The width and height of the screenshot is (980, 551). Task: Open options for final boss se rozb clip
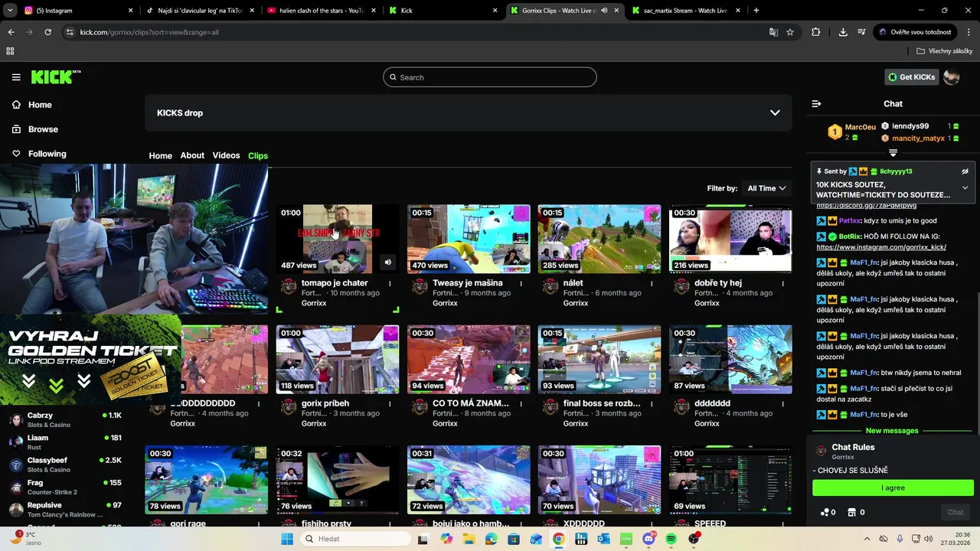coord(652,403)
